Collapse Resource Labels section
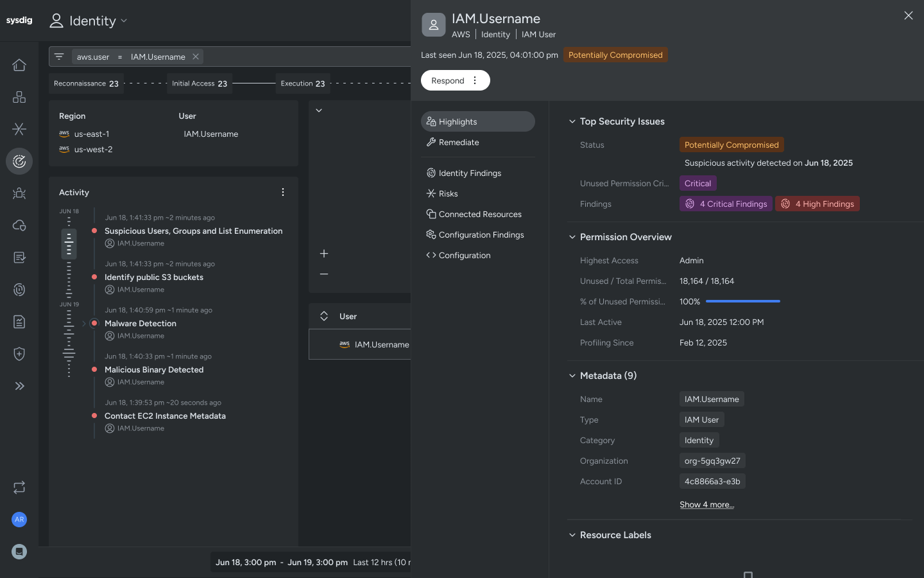Image resolution: width=924 pixels, height=578 pixels. click(x=572, y=535)
